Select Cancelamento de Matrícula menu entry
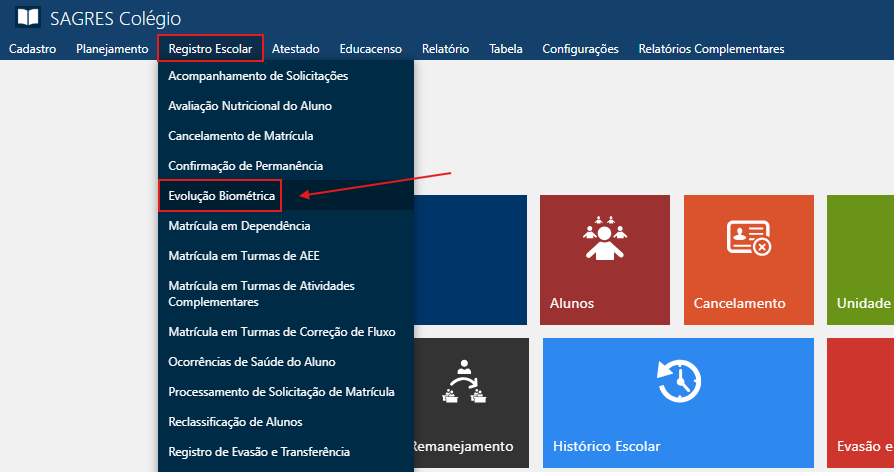 pyautogui.click(x=241, y=136)
